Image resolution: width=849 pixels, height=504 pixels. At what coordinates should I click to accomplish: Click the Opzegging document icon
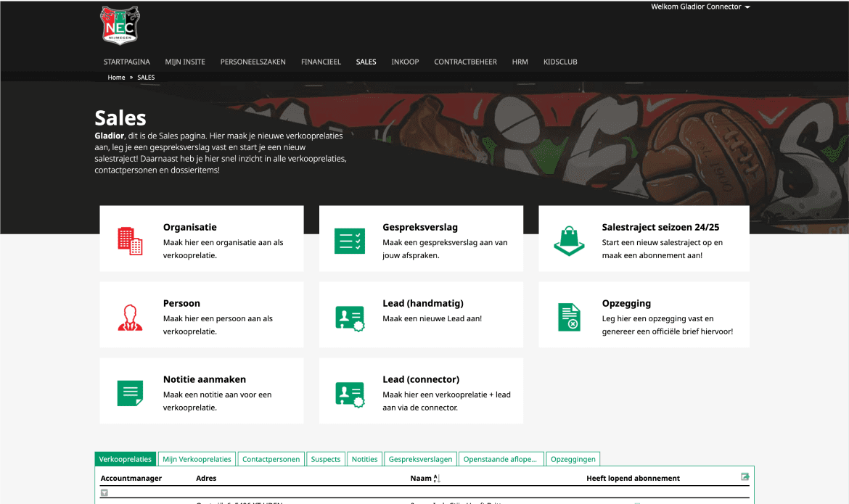[569, 317]
